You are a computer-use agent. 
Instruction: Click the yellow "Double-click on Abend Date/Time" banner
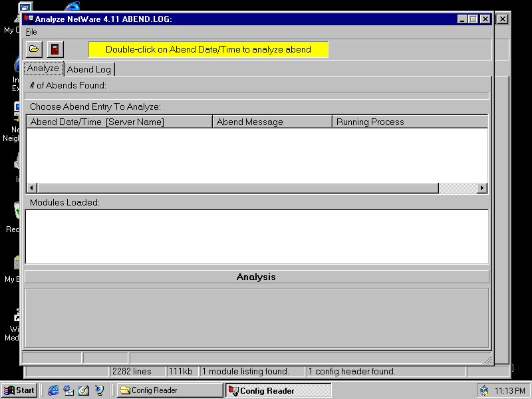208,49
